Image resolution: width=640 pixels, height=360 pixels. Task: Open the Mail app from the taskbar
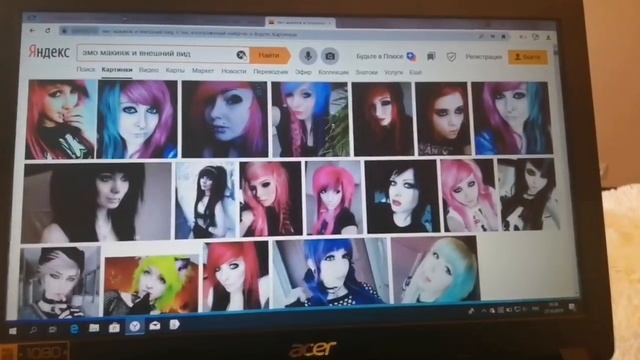tap(155, 325)
